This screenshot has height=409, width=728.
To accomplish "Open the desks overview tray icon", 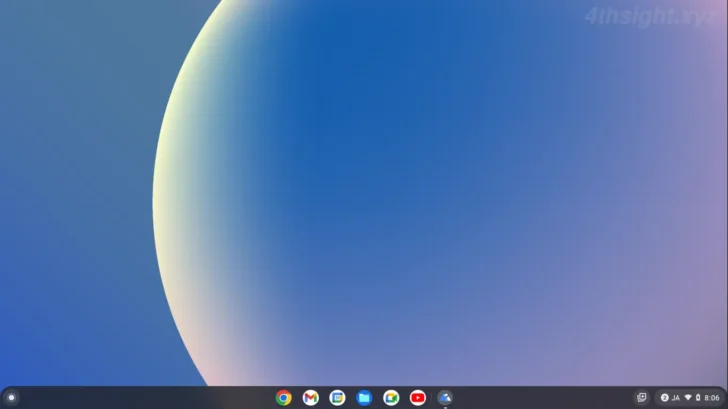I will click(x=642, y=397).
